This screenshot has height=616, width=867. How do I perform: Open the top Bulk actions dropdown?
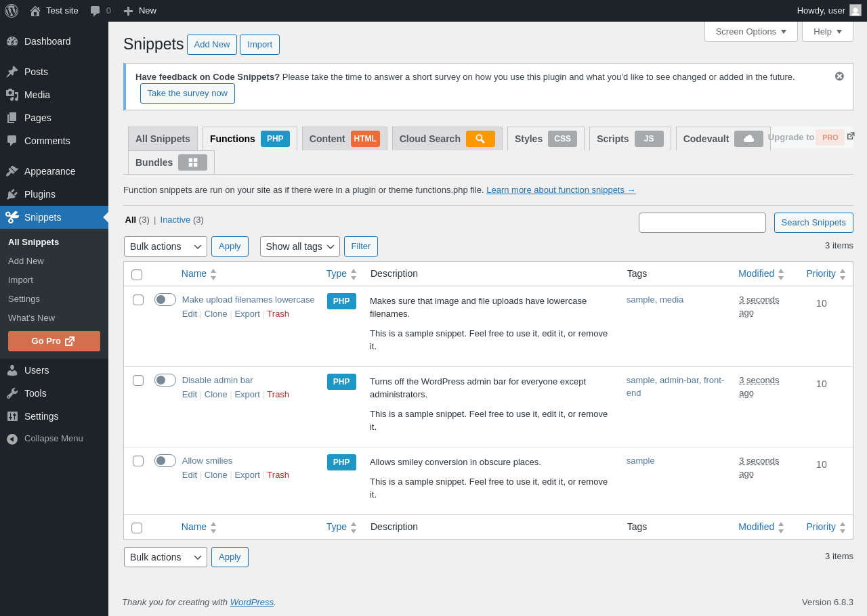tap(165, 246)
